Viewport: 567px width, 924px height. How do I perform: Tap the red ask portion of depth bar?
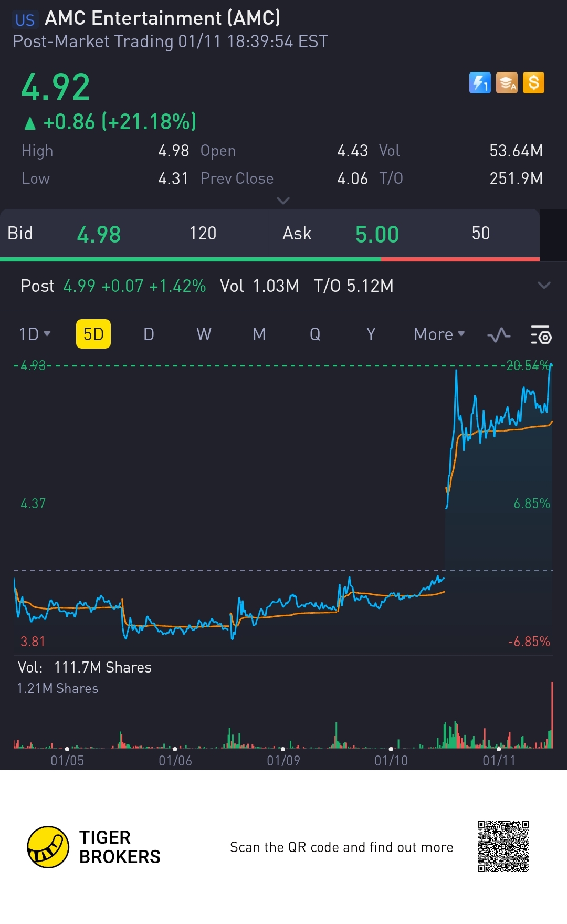tap(460, 259)
